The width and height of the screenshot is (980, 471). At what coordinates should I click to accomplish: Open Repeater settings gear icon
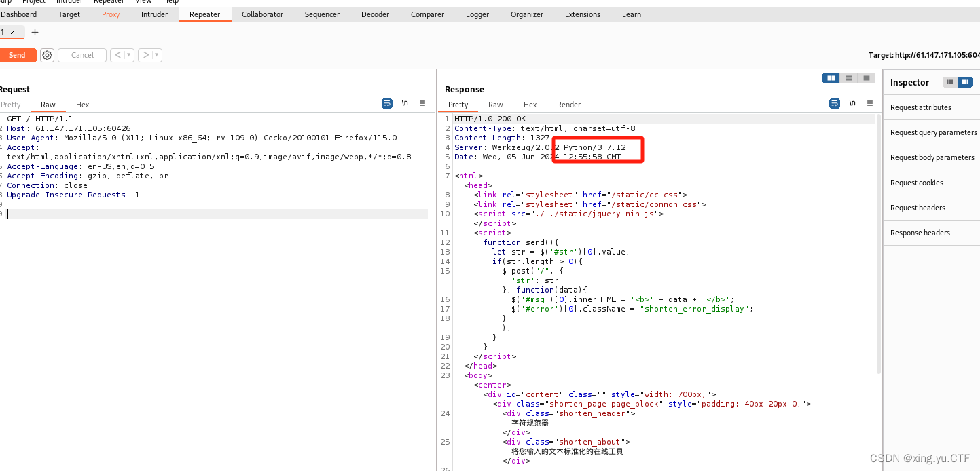47,55
